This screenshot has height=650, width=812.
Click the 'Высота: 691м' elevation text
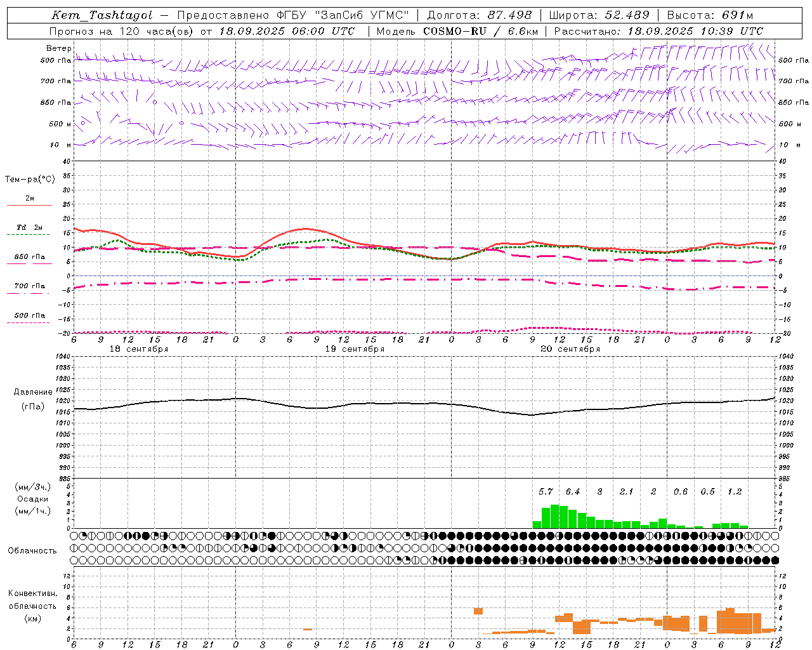point(710,15)
